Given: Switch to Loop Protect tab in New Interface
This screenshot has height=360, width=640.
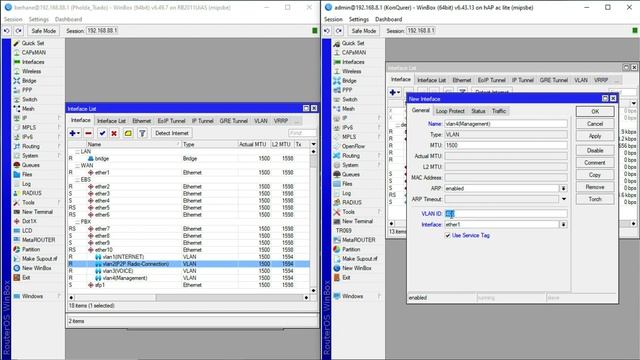Looking at the screenshot, I should tap(450, 111).
